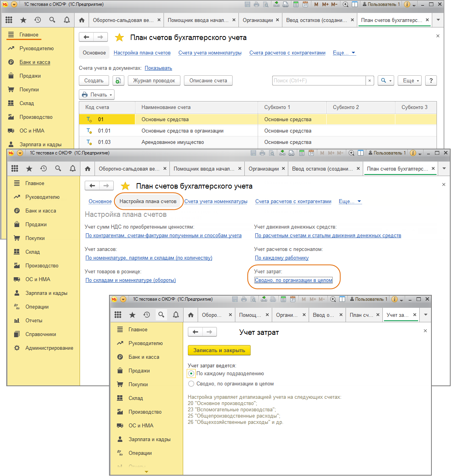453x476 pixels.
Task: Click search magnifier icon in front window
Action: [161, 315]
